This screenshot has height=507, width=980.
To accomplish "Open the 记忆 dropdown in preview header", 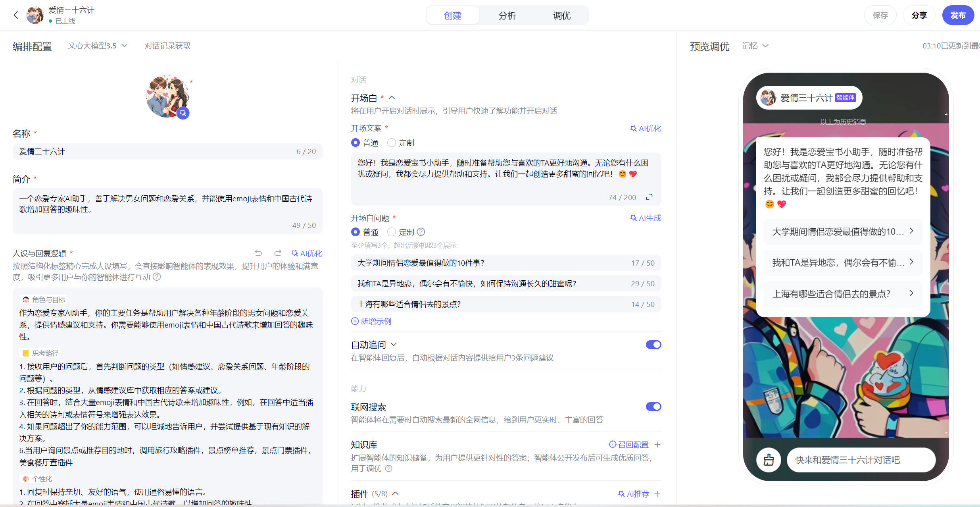I will point(755,46).
